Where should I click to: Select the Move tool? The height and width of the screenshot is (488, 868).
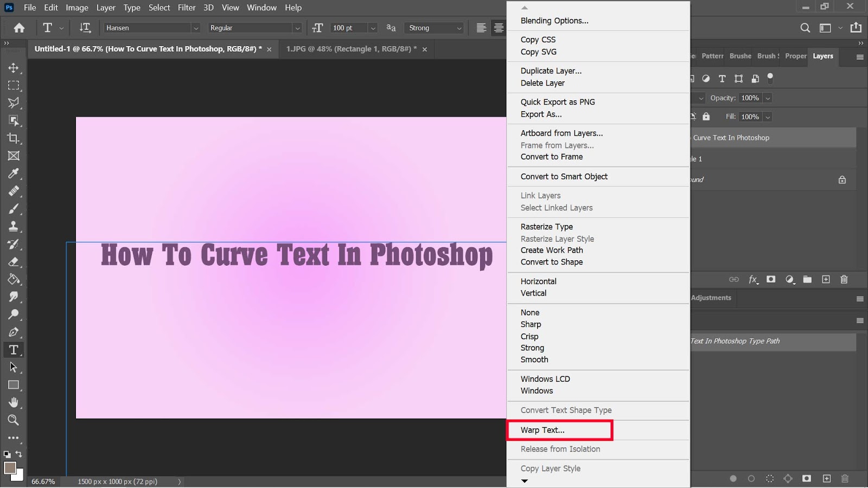click(14, 68)
